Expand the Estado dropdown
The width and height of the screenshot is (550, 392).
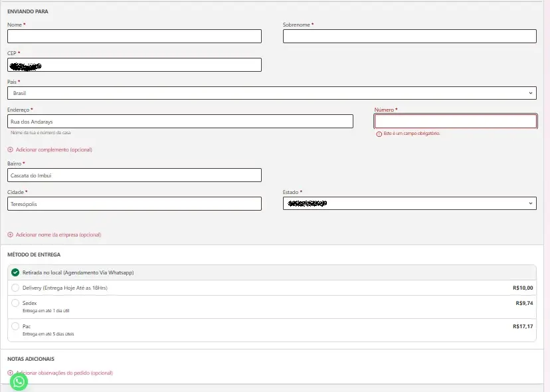point(409,203)
